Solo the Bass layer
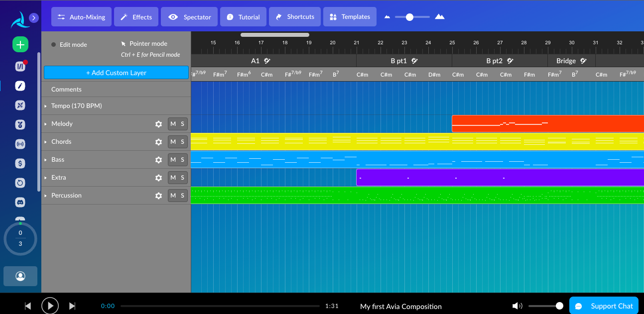644x314 pixels. [183, 160]
